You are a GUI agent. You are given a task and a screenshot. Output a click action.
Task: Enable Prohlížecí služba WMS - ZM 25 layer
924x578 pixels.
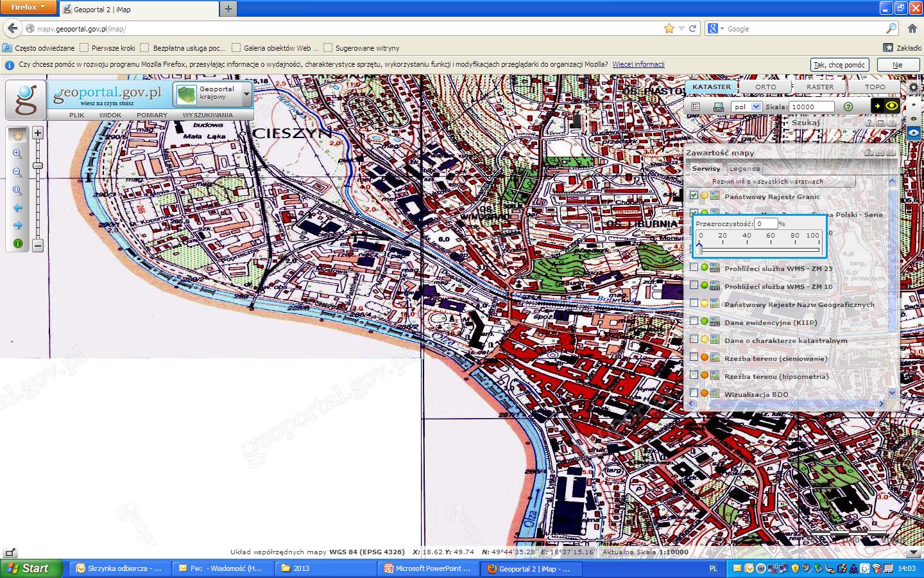point(694,267)
